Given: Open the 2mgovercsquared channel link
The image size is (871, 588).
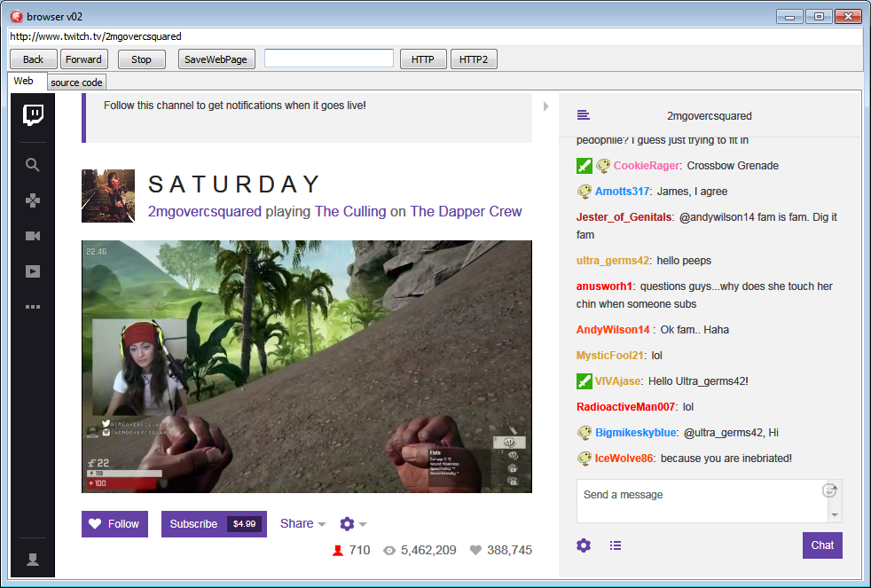Looking at the screenshot, I should pyautogui.click(x=204, y=212).
